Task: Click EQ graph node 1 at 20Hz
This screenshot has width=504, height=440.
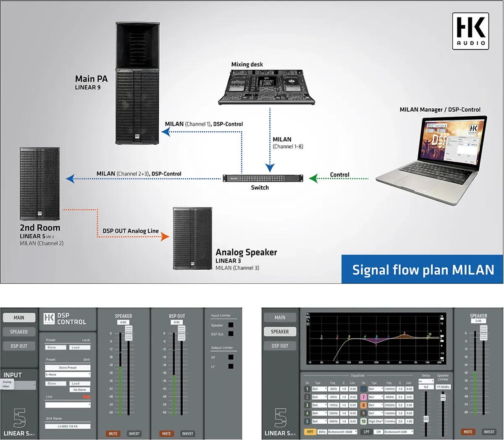Action: pos(321,337)
